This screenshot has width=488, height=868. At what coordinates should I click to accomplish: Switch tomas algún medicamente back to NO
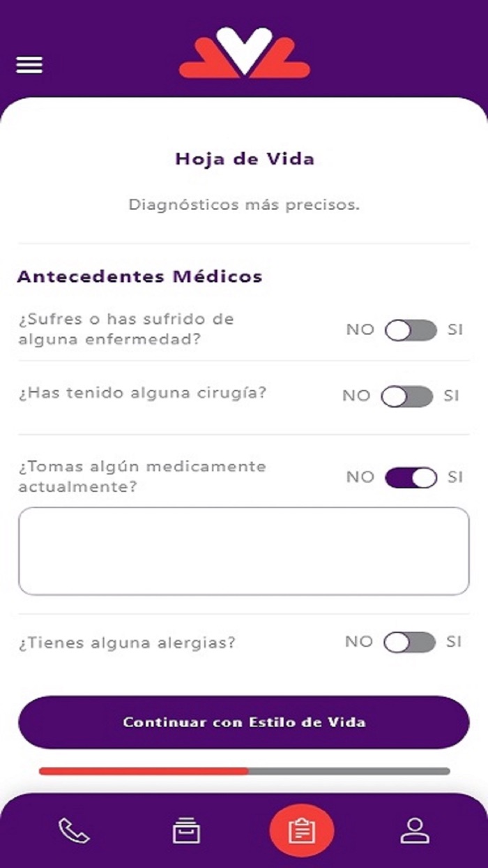pos(411,477)
